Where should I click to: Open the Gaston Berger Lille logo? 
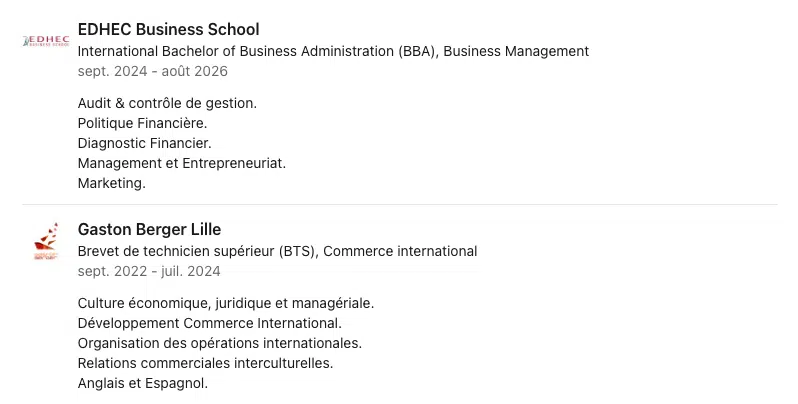(x=46, y=242)
